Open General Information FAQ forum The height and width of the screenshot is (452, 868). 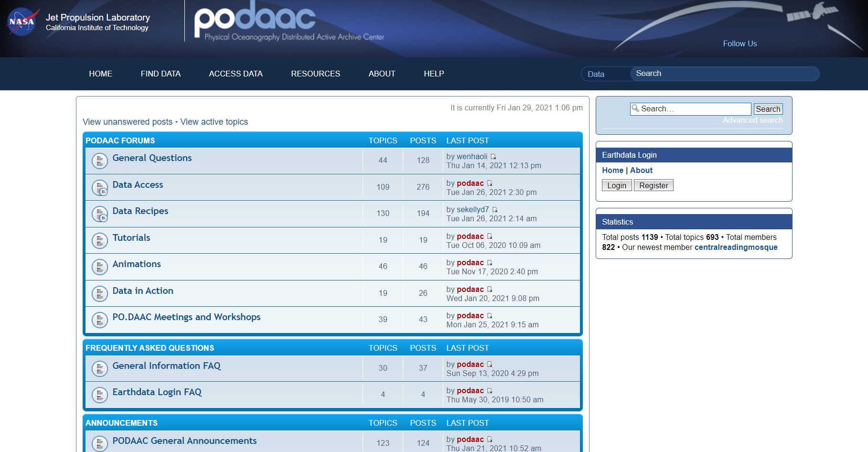point(166,366)
